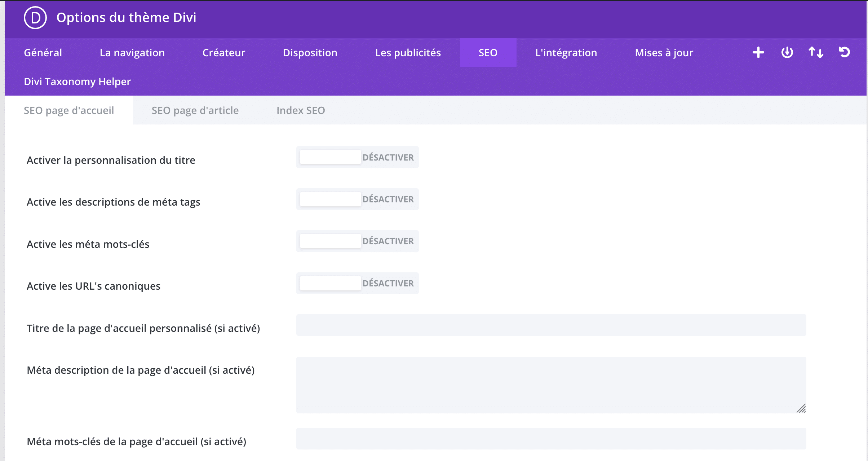Click label 'Activer la personnalisation du titre'
This screenshot has height=461, width=868.
click(111, 160)
